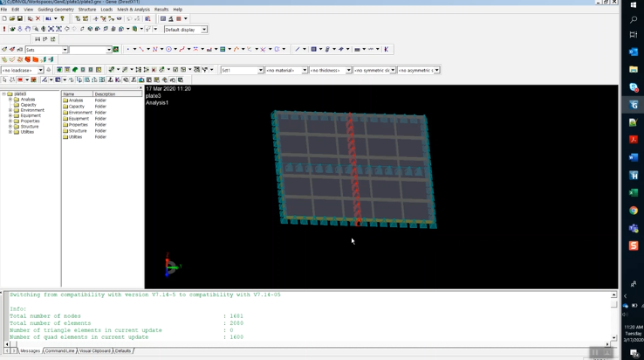Open Excel from the taskbar
Screen dimensions: 644x360
click(634, 192)
